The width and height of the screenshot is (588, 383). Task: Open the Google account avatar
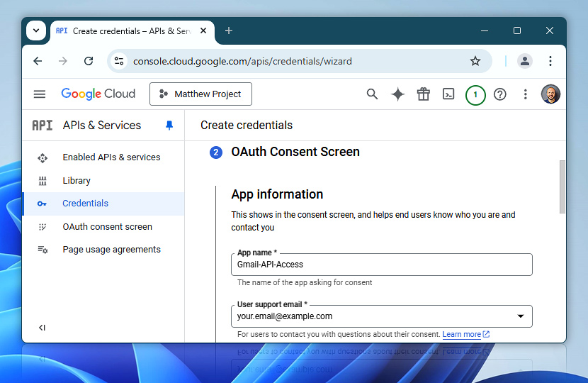click(x=550, y=94)
